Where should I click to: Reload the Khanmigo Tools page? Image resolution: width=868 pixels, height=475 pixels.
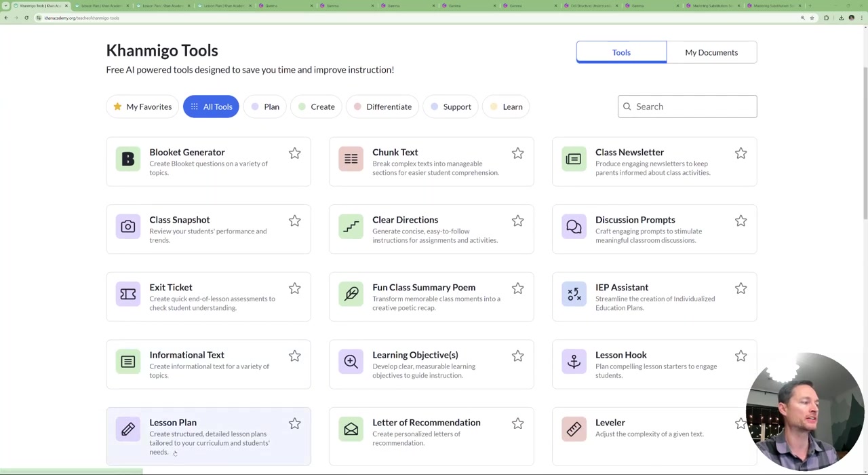(26, 18)
